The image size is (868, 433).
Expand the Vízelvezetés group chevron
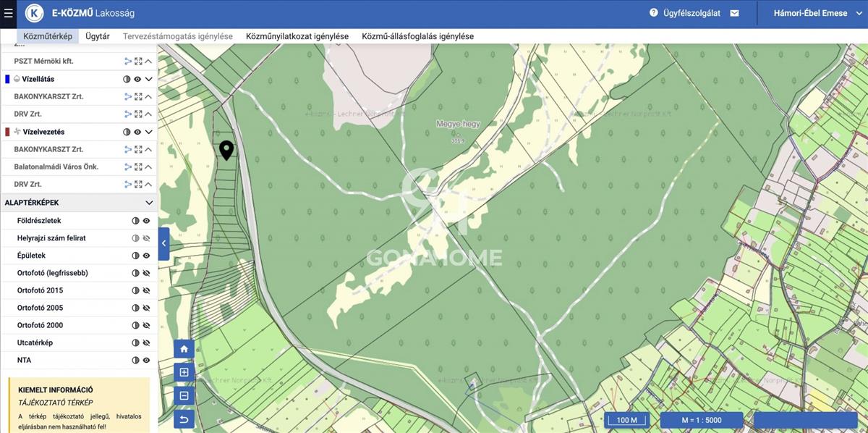(149, 132)
